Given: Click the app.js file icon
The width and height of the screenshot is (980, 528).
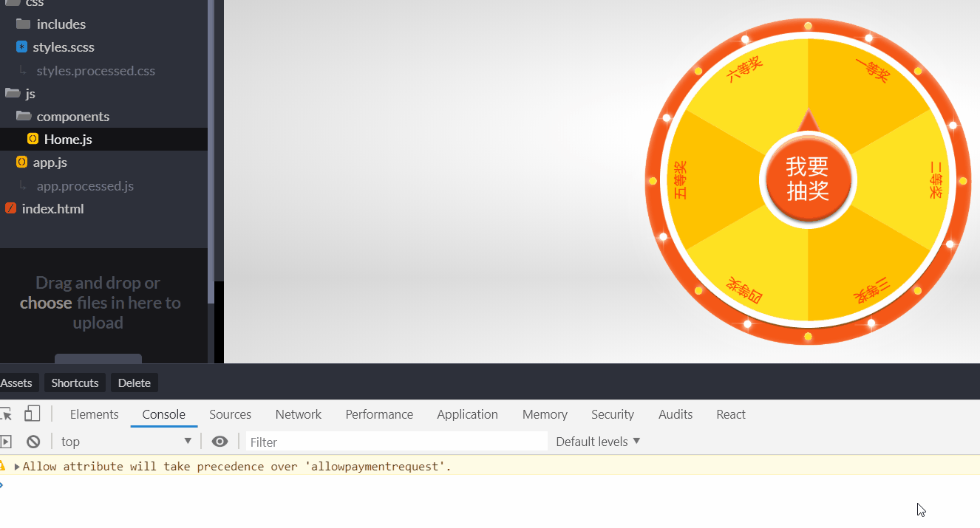Looking at the screenshot, I should [x=21, y=162].
